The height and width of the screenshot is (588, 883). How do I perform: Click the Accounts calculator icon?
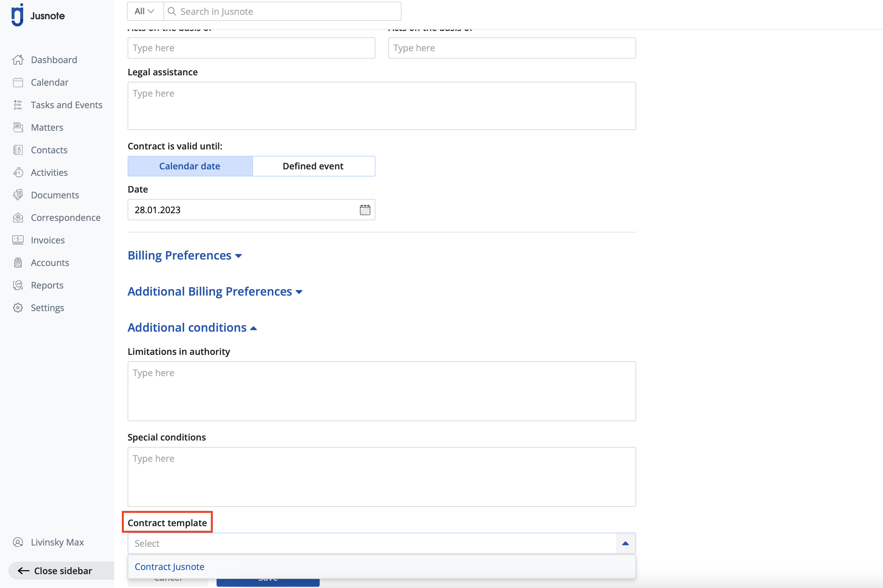pyautogui.click(x=18, y=262)
